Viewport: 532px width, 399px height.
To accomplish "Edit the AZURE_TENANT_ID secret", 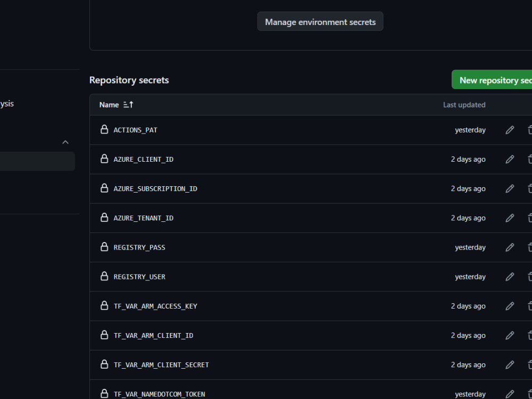I will pyautogui.click(x=510, y=218).
